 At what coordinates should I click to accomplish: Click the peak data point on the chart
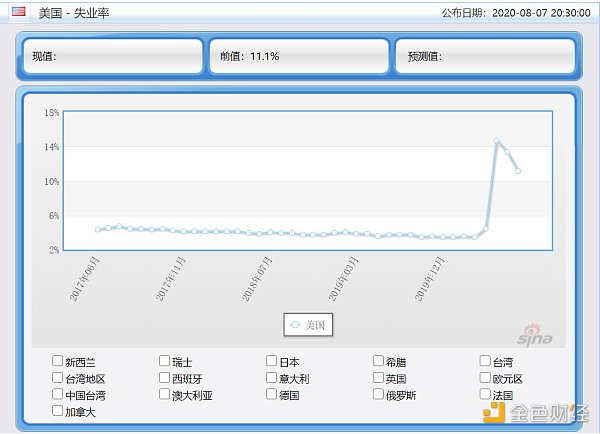496,141
